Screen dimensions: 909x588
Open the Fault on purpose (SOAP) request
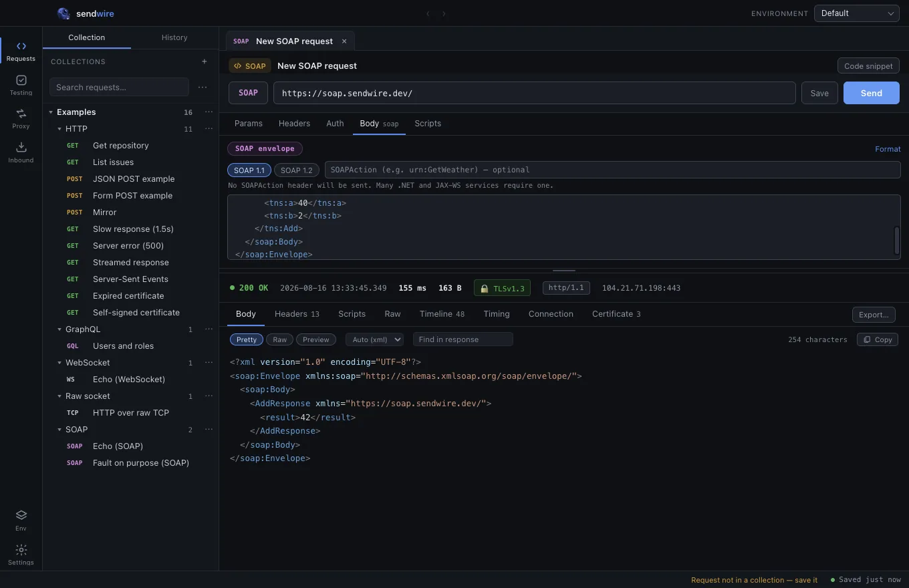coord(131,463)
